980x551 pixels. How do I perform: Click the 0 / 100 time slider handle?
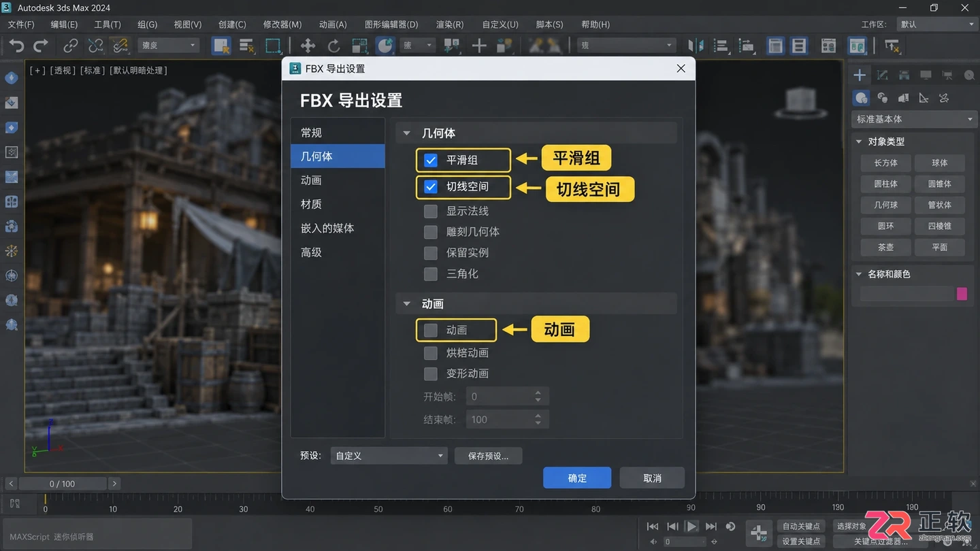point(63,484)
